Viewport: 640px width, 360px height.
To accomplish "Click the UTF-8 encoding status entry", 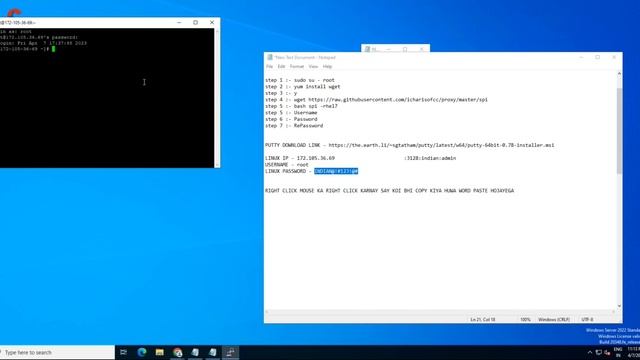I will 587,320.
